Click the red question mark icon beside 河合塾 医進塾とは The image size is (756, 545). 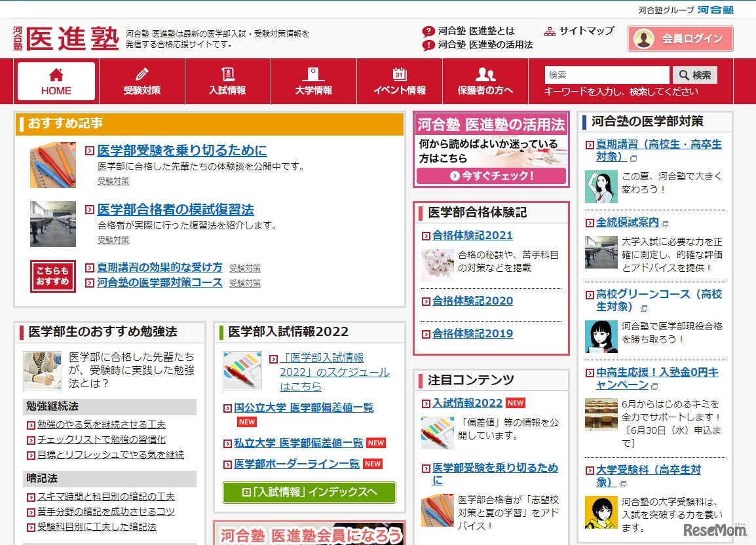pyautogui.click(x=428, y=31)
